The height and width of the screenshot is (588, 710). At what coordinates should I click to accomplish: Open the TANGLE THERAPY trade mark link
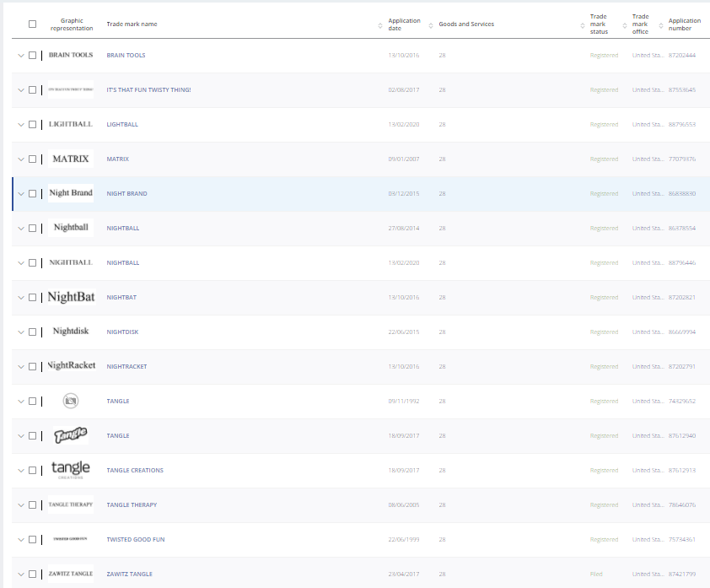coord(132,504)
